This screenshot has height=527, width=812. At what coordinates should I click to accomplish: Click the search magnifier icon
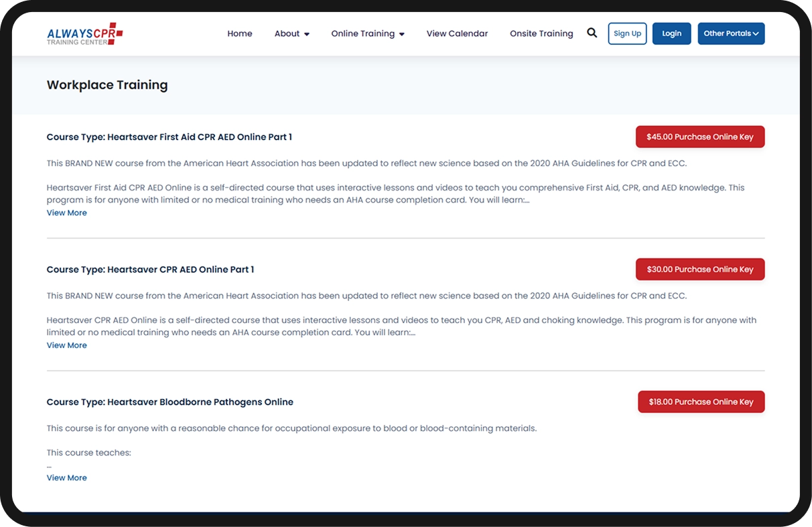(x=592, y=33)
